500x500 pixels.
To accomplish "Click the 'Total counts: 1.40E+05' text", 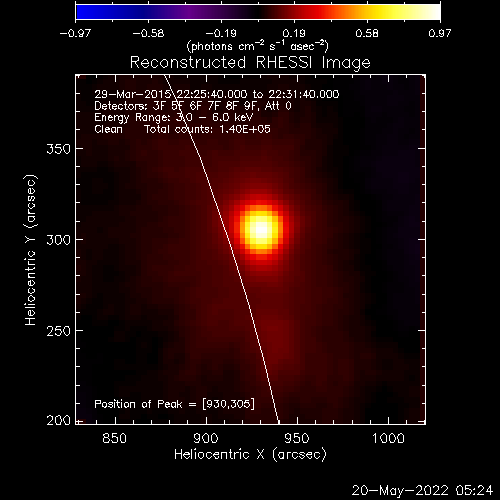I will click(207, 129).
